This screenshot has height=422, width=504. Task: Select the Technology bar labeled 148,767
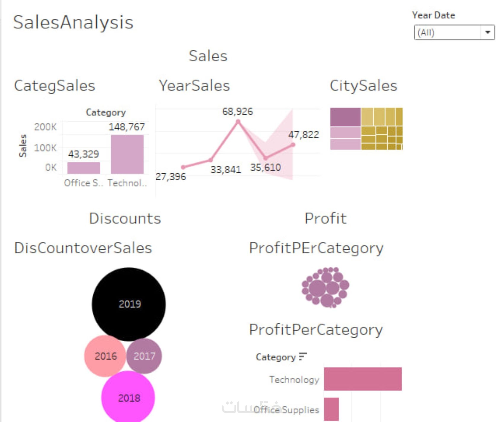(x=127, y=154)
